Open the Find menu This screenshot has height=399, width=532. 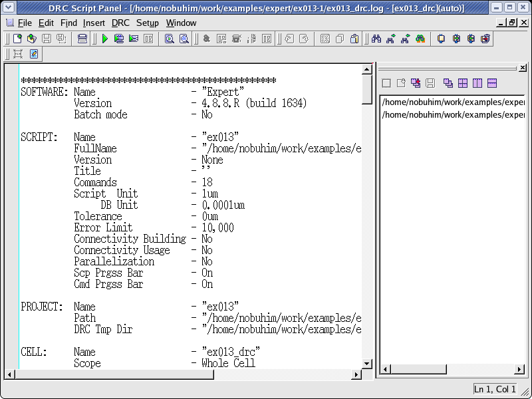point(68,23)
